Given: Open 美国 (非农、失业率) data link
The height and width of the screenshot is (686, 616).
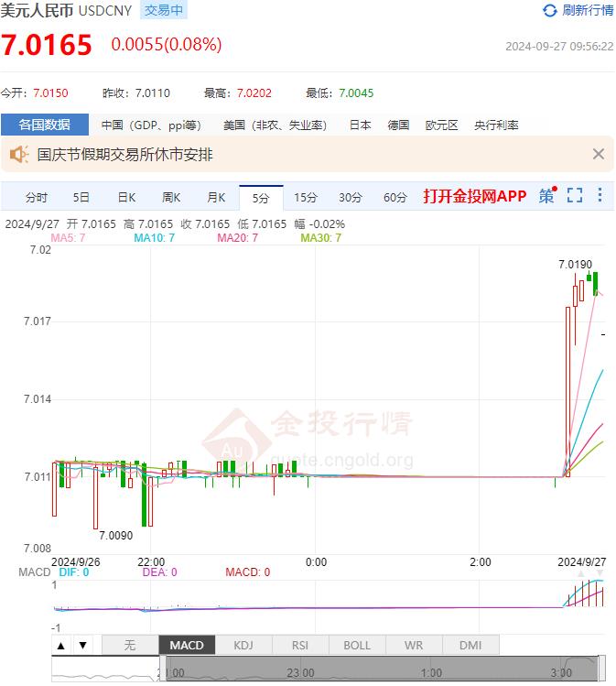Looking at the screenshot, I should click(x=275, y=125).
